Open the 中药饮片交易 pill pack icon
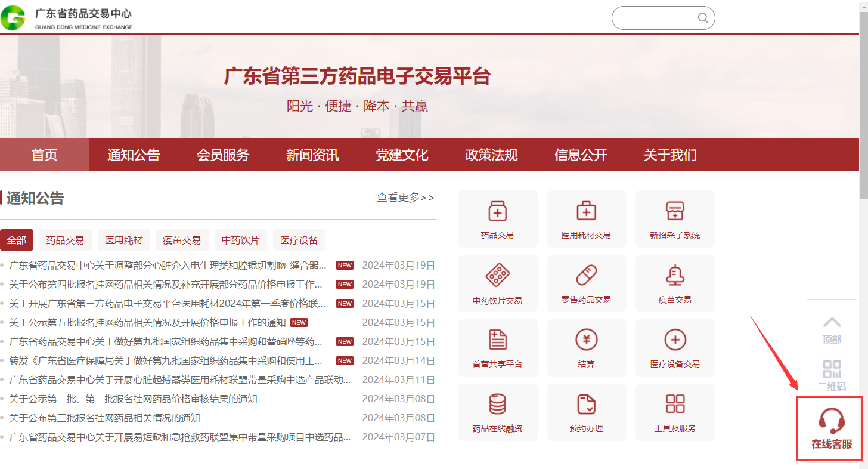This screenshot has height=469, width=868. [x=497, y=276]
